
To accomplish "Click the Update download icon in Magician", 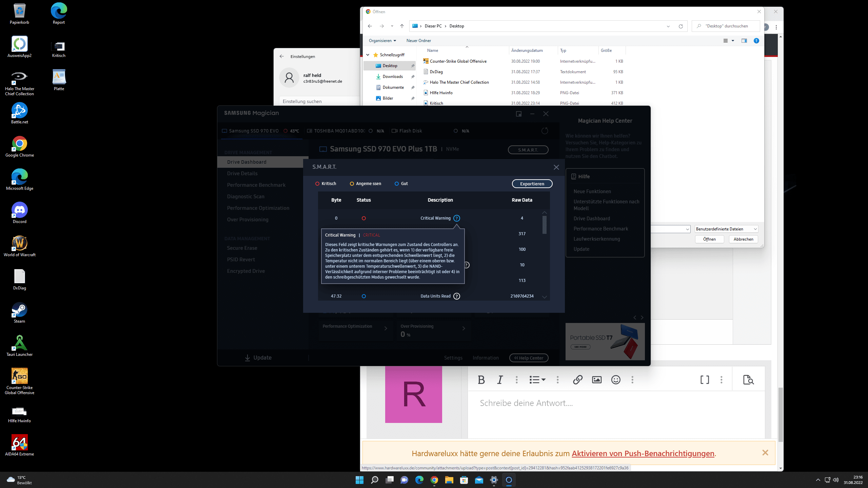I will [x=248, y=358].
